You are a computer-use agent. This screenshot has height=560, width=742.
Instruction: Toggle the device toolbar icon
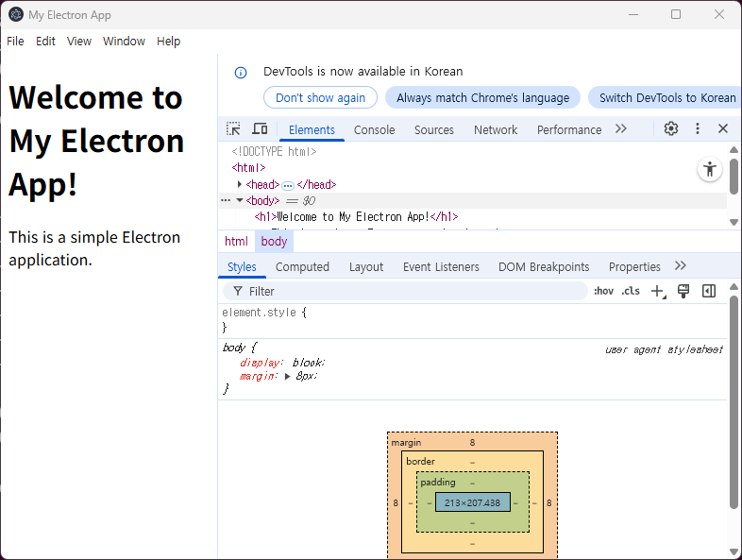pyautogui.click(x=260, y=128)
